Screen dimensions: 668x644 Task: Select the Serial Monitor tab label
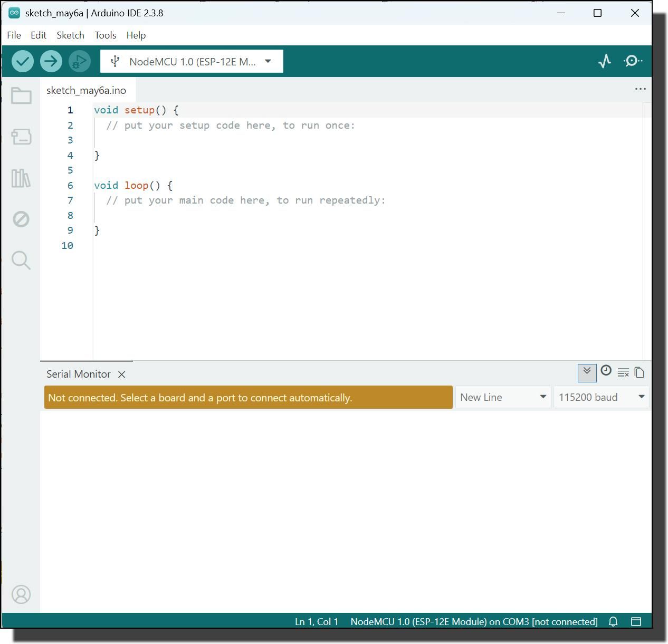(x=79, y=374)
